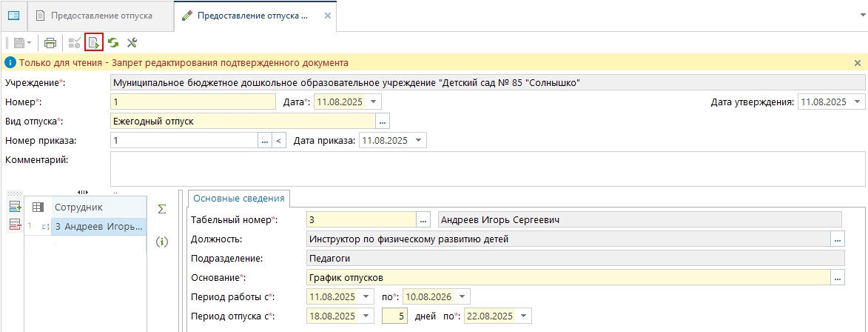The image size is (868, 332).
Task: Click the sigma summation icon
Action: (x=162, y=209)
